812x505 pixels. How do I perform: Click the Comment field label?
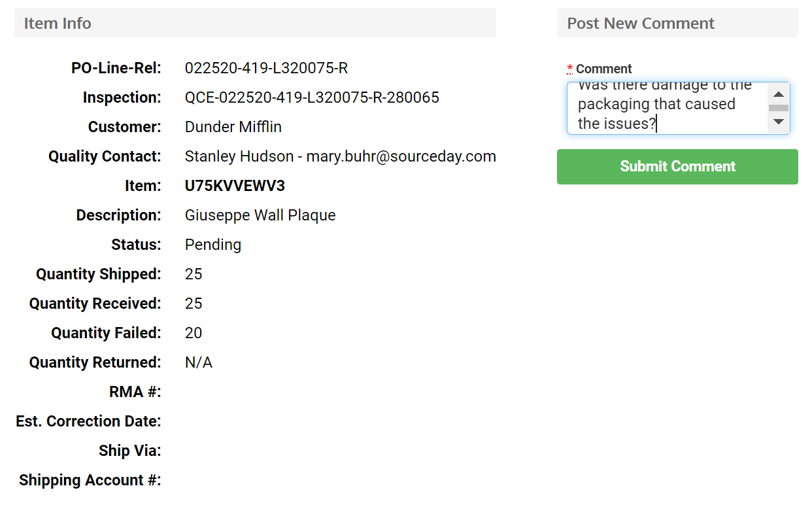(603, 69)
